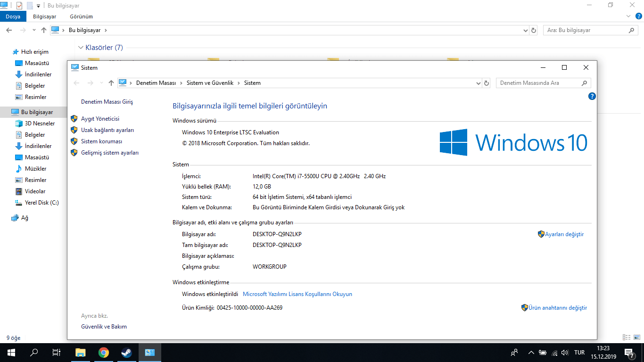The image size is (644, 362).
Task: Open taskbar search
Action: 34,353
